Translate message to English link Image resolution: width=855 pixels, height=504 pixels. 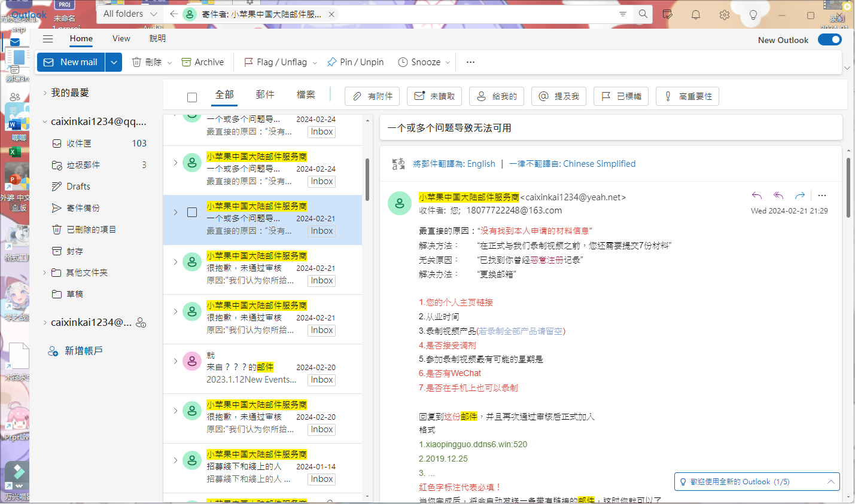tap(454, 164)
